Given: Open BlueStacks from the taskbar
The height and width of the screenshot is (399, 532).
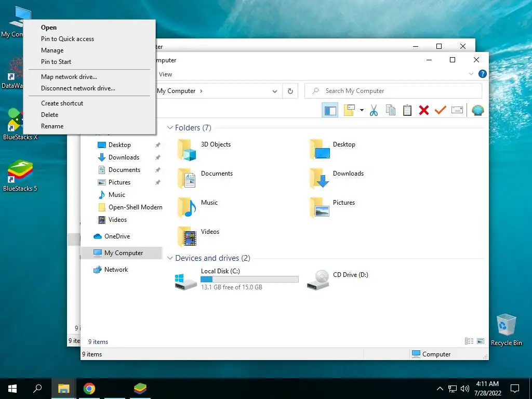Looking at the screenshot, I should 140,389.
